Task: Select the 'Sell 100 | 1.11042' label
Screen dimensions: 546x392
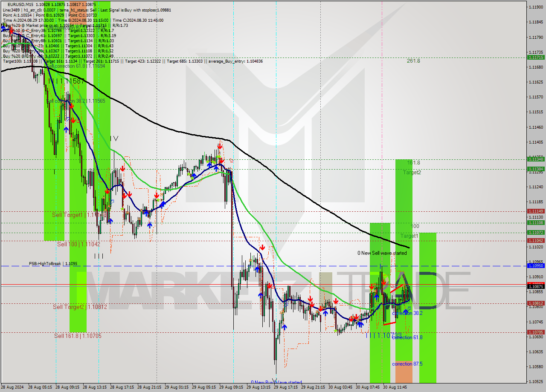Action: point(79,244)
